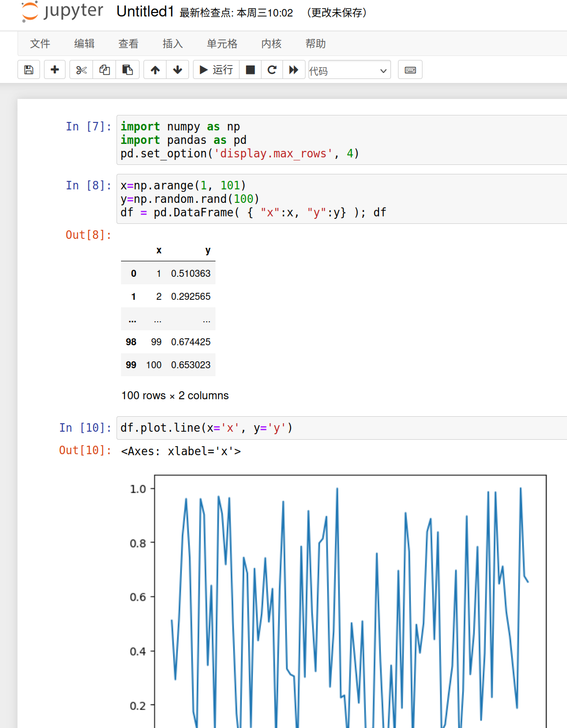Click into the np.arange code cell
Viewport: 567px width, 728px height.
(341, 199)
